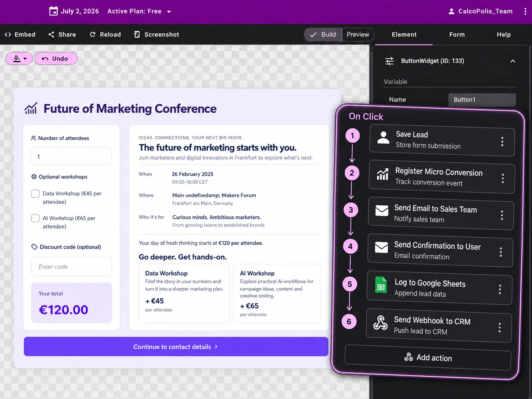Click the Number of attendees field
Screen dimensions: 532x399
coord(71,157)
